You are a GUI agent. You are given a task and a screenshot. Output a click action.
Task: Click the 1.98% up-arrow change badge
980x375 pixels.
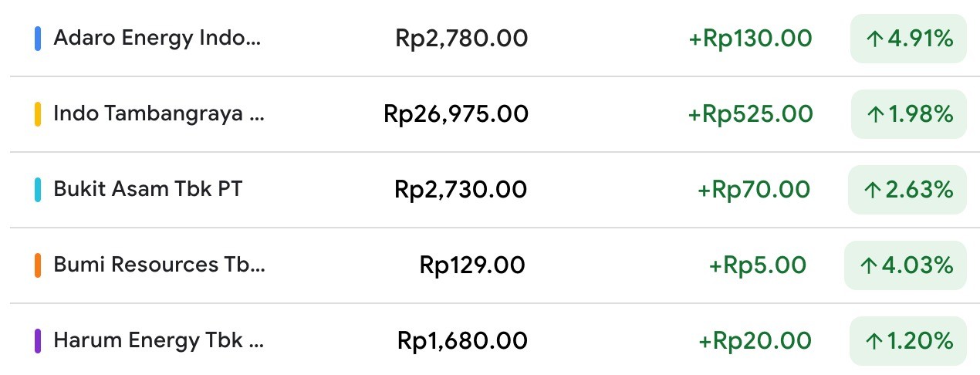[x=909, y=114]
